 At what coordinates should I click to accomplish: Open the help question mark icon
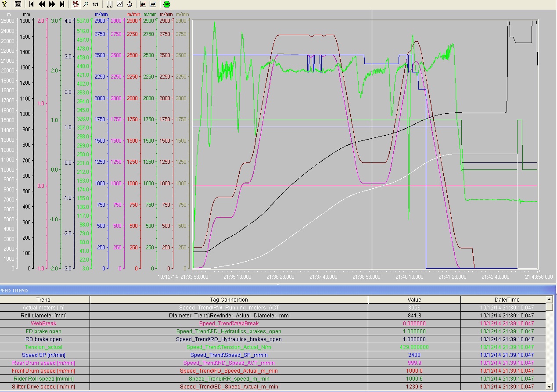click(x=5, y=4)
